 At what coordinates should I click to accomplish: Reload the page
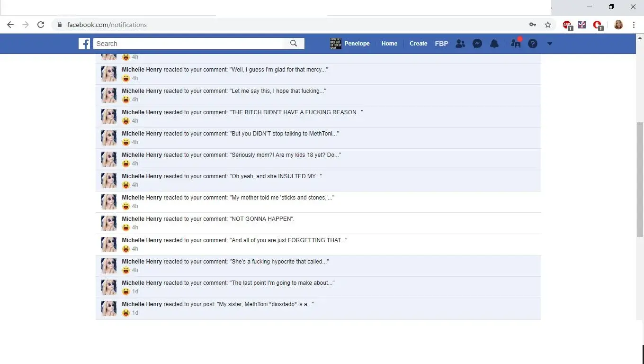tap(41, 25)
